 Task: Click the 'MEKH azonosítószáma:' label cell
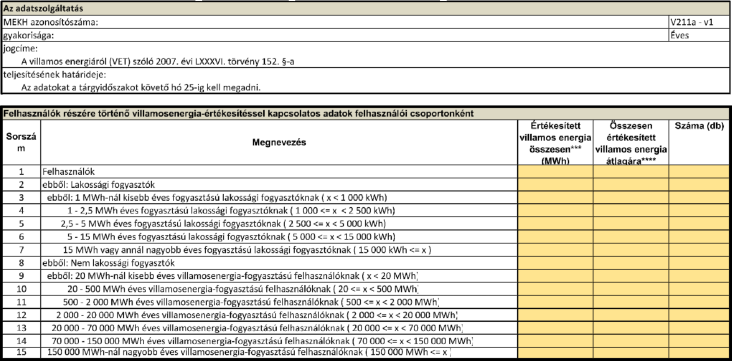[335, 22]
